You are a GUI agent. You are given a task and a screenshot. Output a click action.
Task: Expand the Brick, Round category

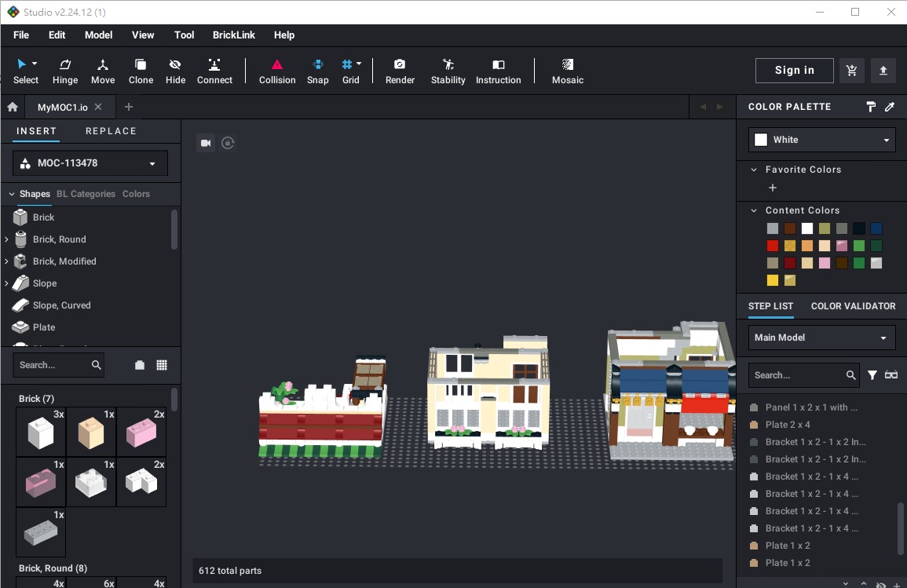[x=6, y=239]
